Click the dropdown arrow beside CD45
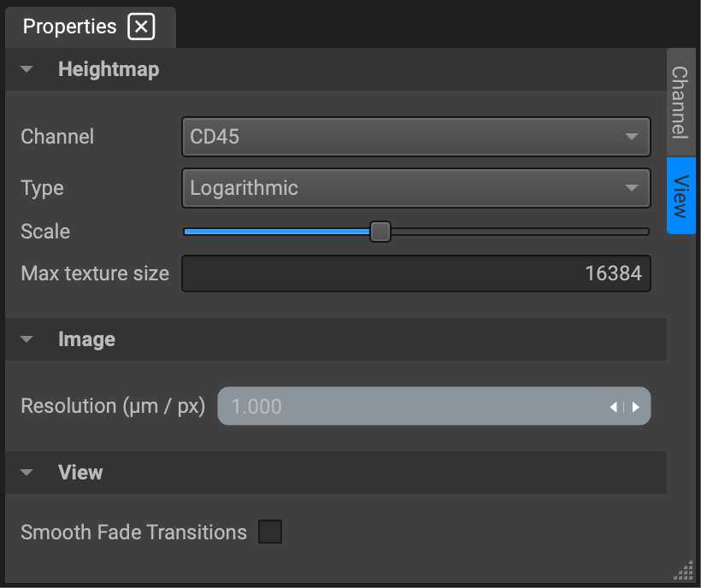Screen dimensions: 701x588 [x=631, y=137]
